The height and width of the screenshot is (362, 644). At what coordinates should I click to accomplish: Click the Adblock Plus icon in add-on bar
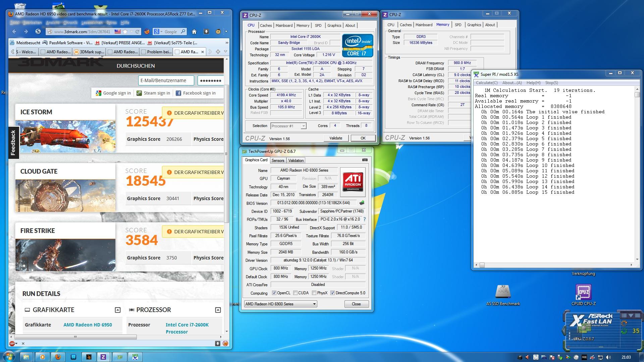[12, 343]
